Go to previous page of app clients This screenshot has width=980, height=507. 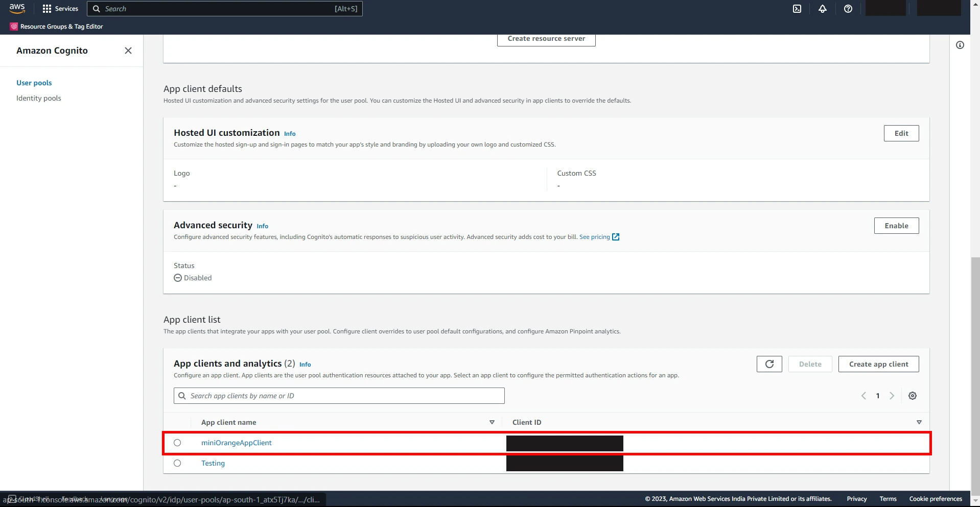(864, 396)
